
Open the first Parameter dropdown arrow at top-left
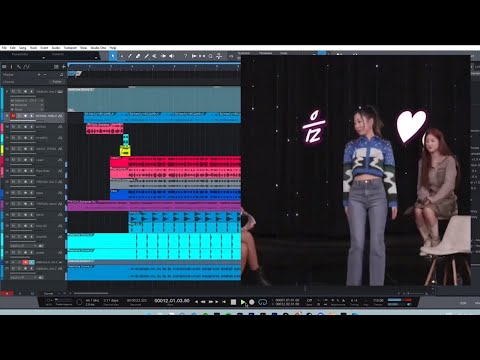click(44, 58)
